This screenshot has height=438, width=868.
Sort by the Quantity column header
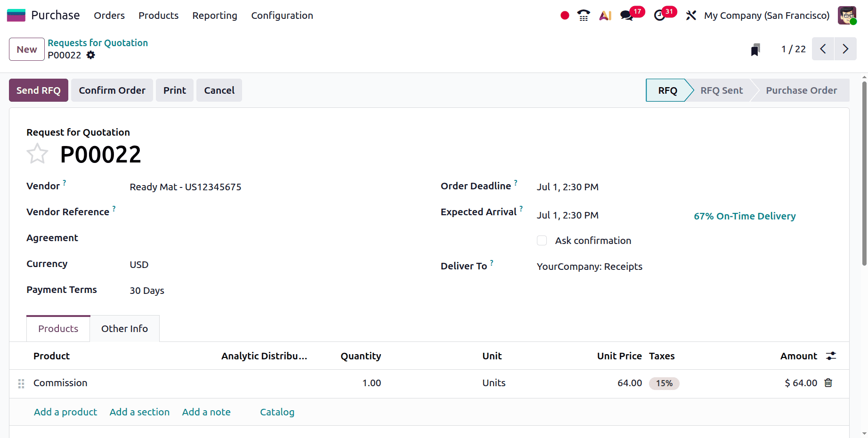pyautogui.click(x=361, y=356)
